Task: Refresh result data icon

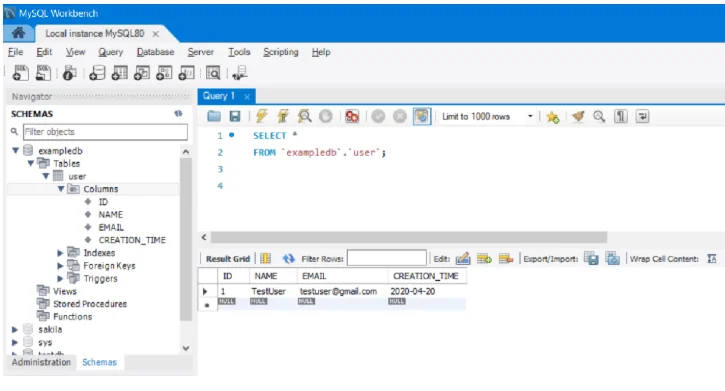Action: tap(289, 259)
